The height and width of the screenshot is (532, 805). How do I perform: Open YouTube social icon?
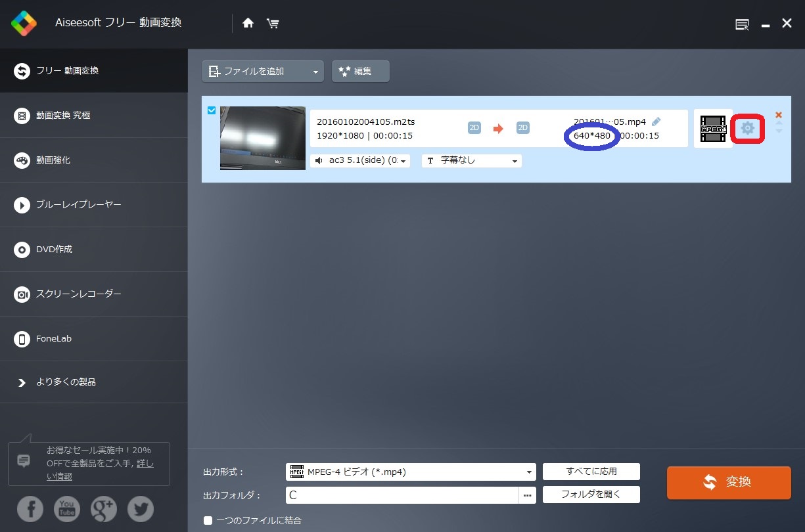click(x=66, y=509)
